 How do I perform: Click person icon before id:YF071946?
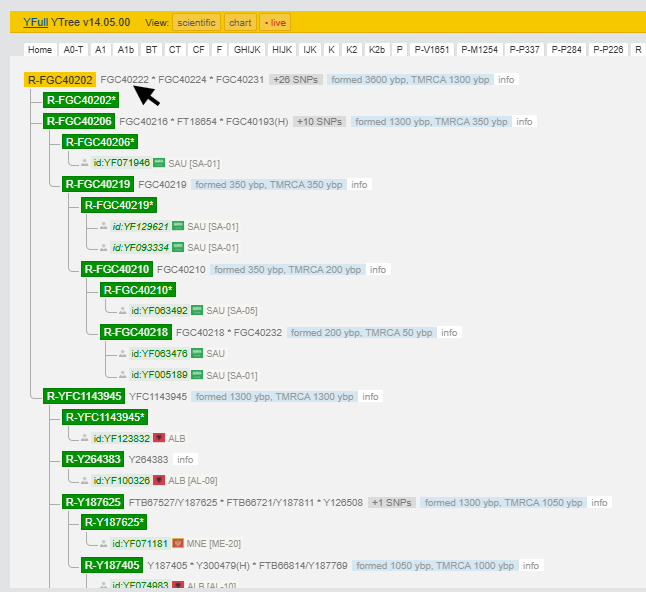click(84, 163)
